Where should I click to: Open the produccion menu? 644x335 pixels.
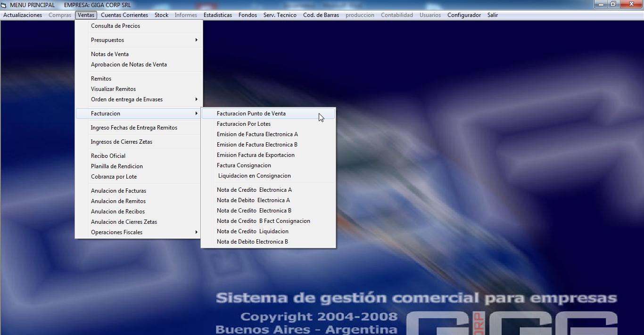click(360, 15)
